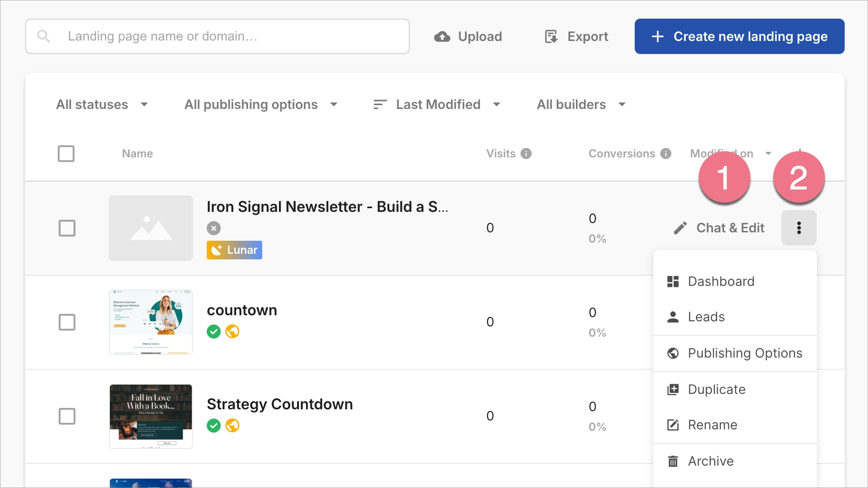
Task: Choose Rename from the options menu
Action: coord(735,425)
